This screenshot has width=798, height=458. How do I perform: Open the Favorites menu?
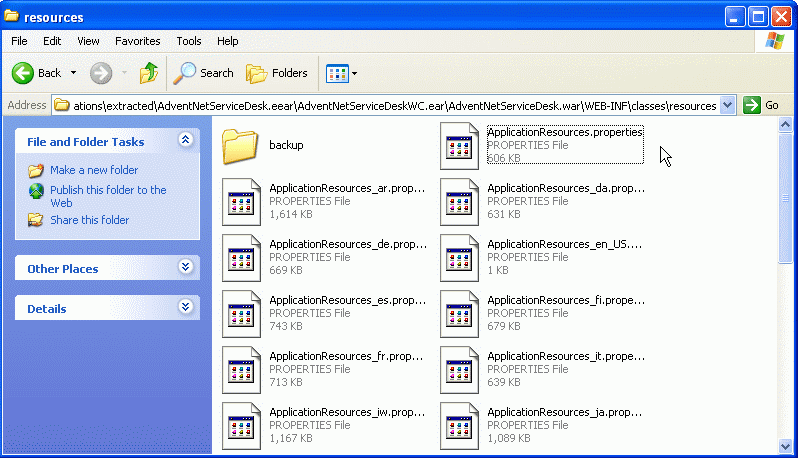pos(137,41)
